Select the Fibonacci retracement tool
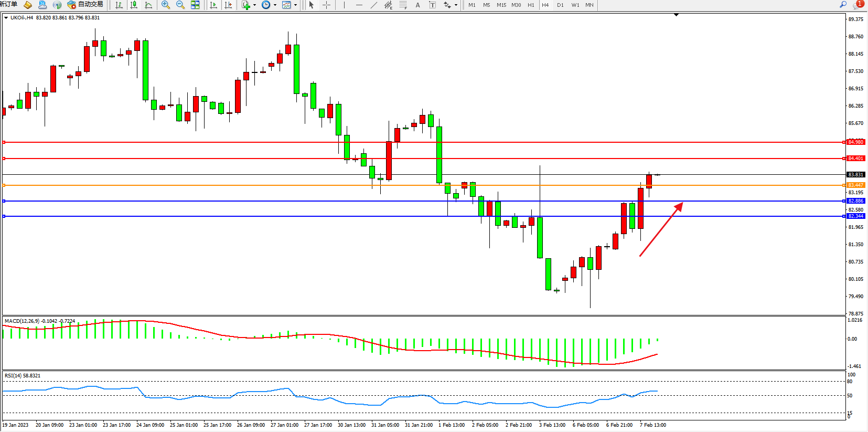Screen dimensions: 868x432 403,5
